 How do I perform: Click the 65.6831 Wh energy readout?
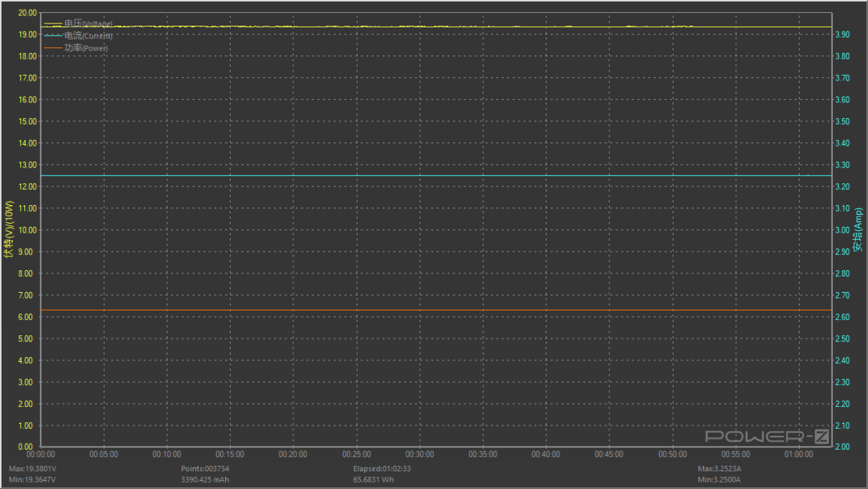coord(374,479)
